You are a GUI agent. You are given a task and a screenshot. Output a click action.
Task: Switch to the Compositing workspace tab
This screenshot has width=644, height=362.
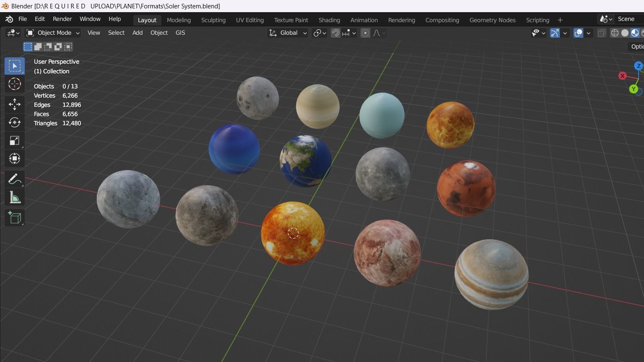click(442, 20)
